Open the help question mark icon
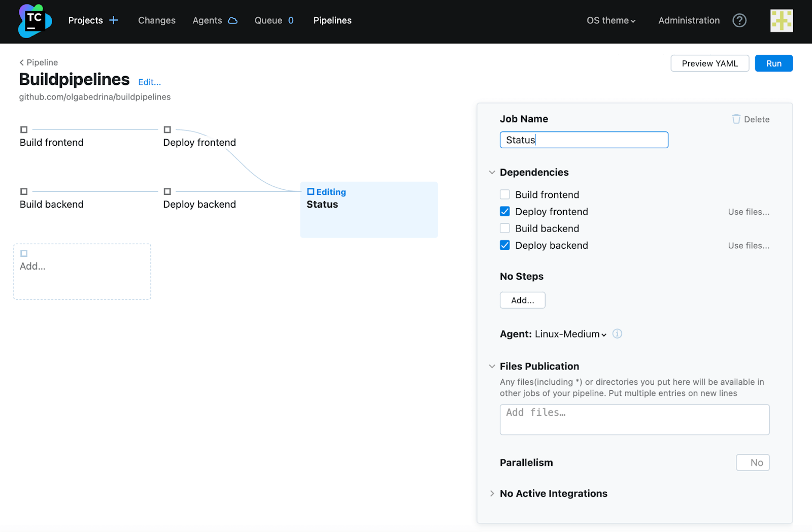This screenshot has height=532, width=812. [739, 20]
